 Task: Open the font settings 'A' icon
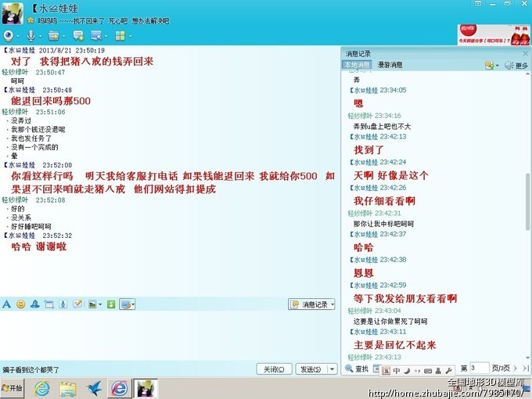(7, 304)
